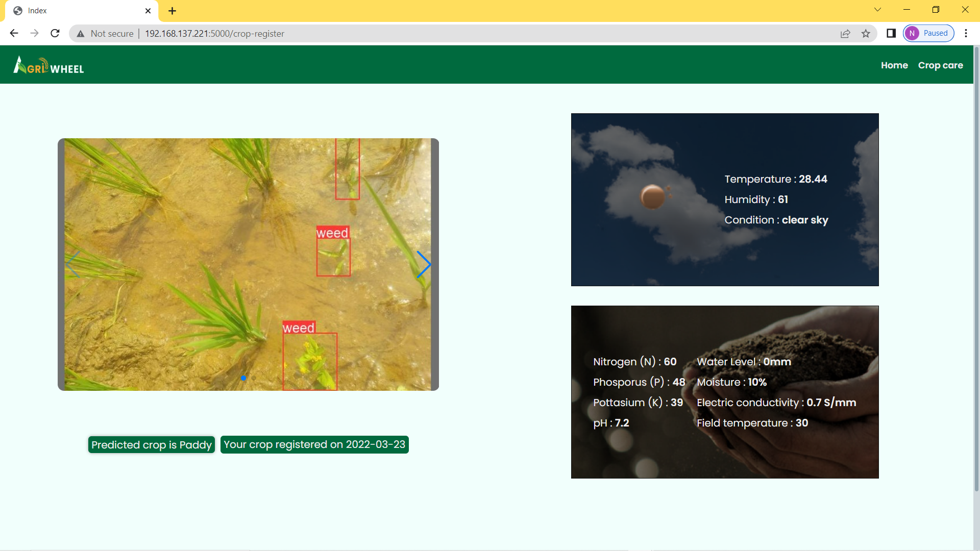
Task: Click Predicted crop is Paddy badge
Action: [x=152, y=445]
